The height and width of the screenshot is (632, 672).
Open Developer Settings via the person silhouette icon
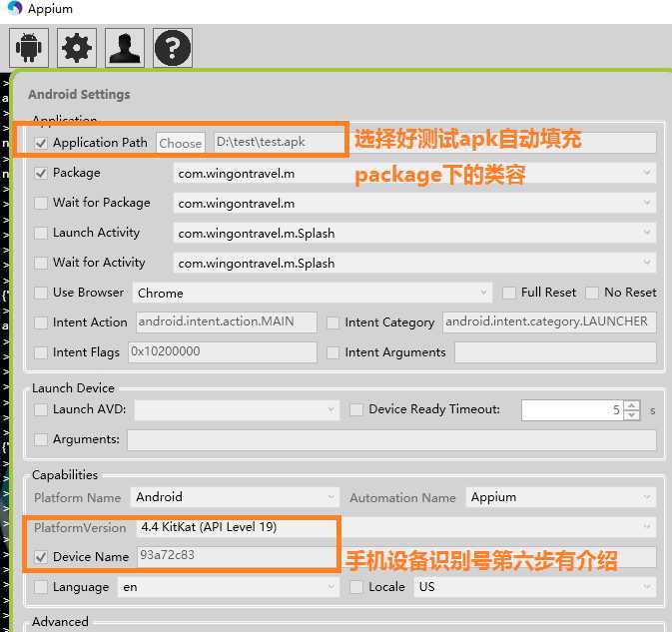(124, 48)
